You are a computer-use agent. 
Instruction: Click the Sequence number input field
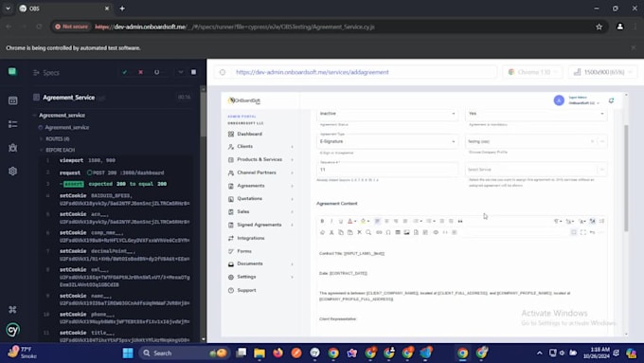pyautogui.click(x=387, y=170)
